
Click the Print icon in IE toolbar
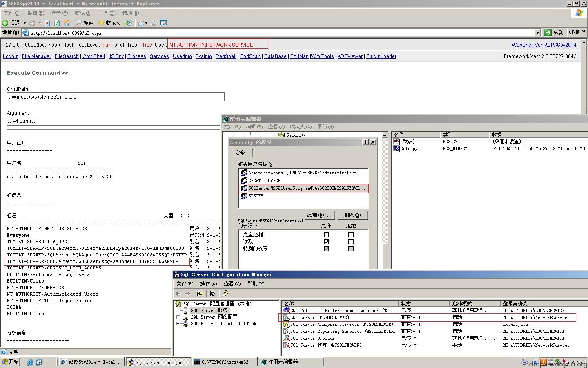pos(154,23)
